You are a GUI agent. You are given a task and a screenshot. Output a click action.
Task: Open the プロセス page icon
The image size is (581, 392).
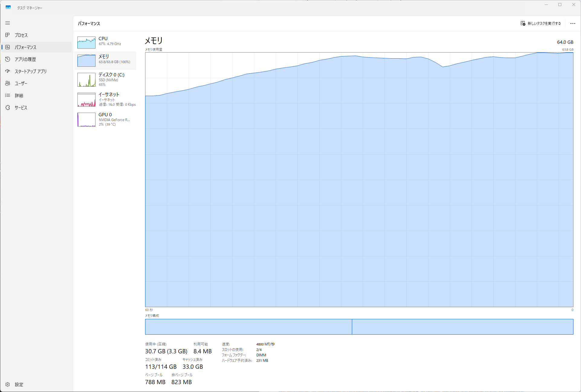(x=8, y=35)
